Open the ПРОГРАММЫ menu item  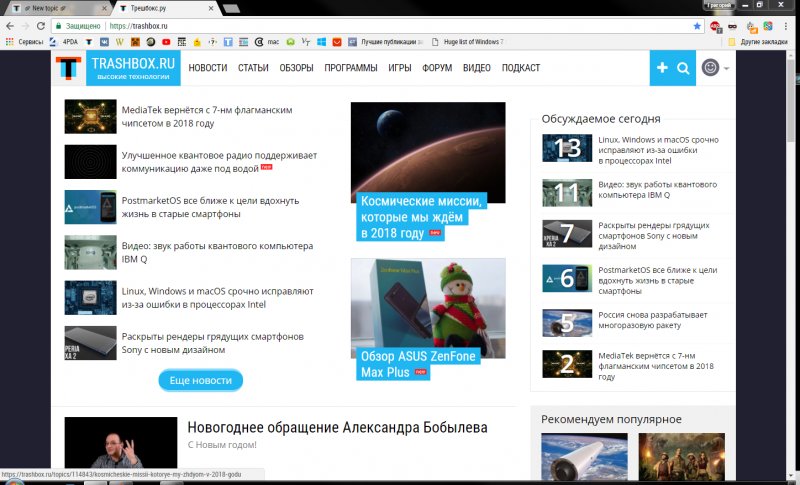click(x=351, y=68)
